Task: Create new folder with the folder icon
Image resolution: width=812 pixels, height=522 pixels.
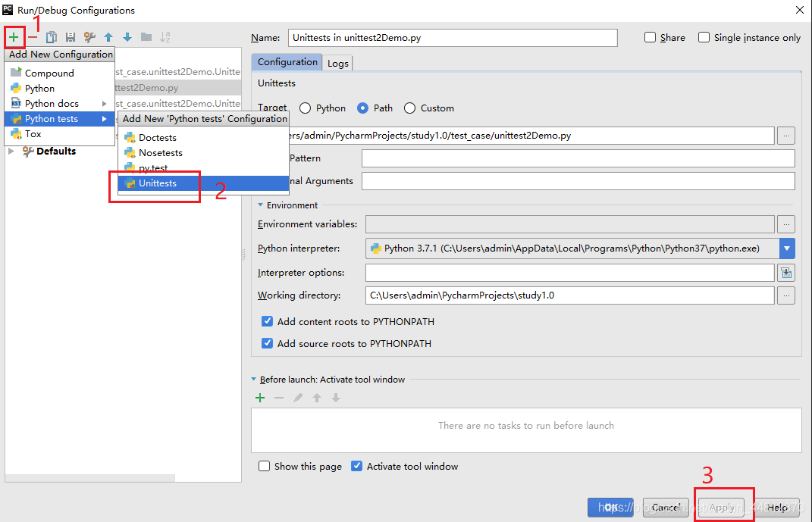Action: (x=146, y=37)
